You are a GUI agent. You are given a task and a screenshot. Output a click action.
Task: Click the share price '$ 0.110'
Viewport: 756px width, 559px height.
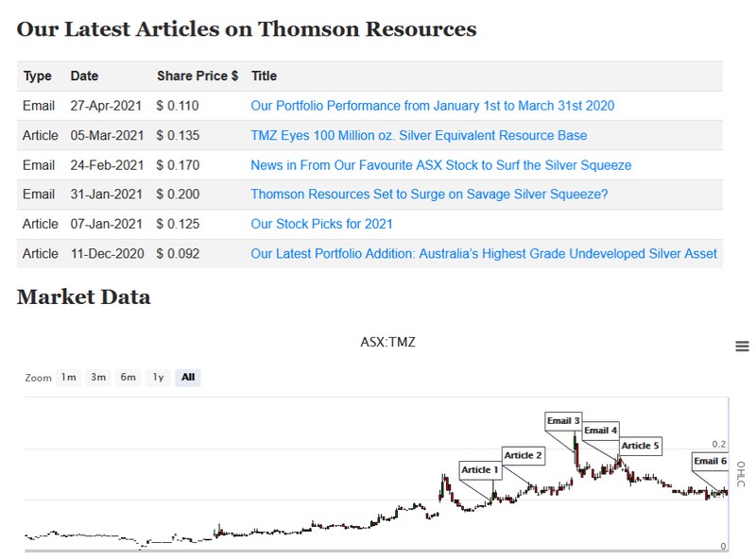178,106
